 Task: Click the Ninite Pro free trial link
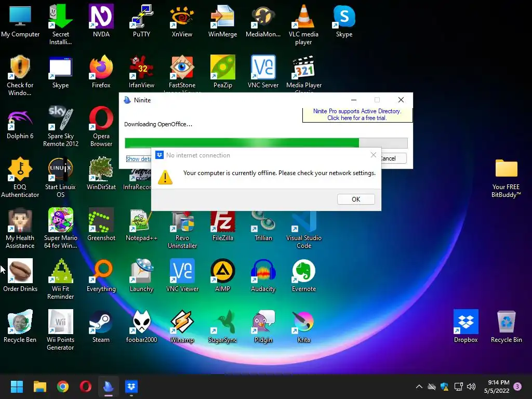[357, 115]
